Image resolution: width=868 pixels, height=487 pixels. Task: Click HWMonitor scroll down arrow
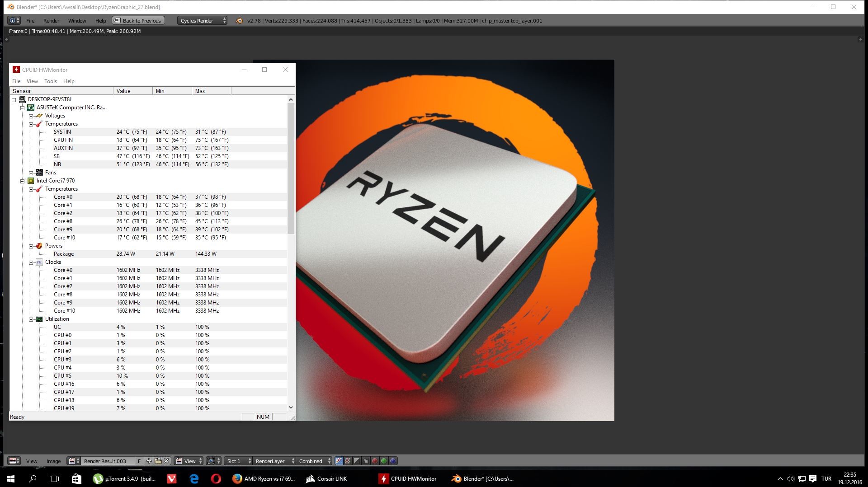pos(291,407)
